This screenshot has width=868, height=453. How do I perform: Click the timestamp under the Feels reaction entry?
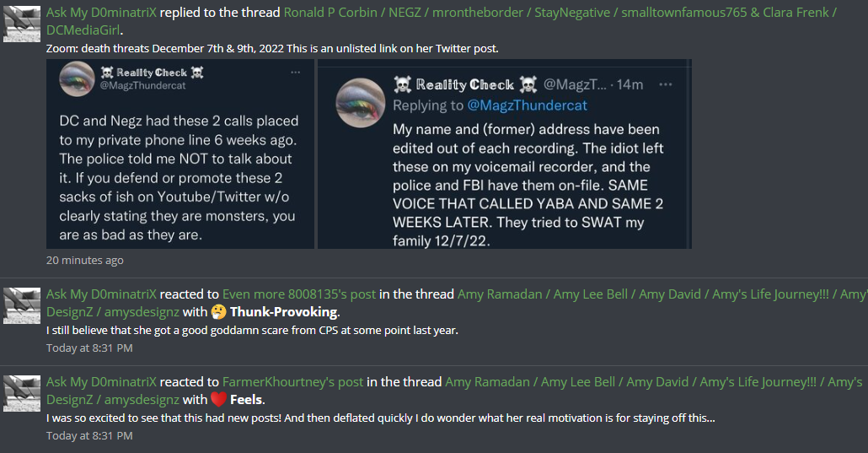pyautogui.click(x=89, y=435)
